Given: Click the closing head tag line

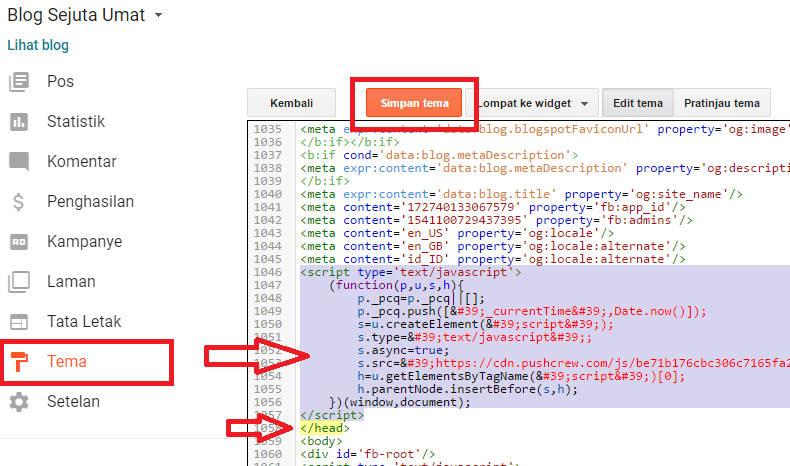Looking at the screenshot, I should point(325,428).
